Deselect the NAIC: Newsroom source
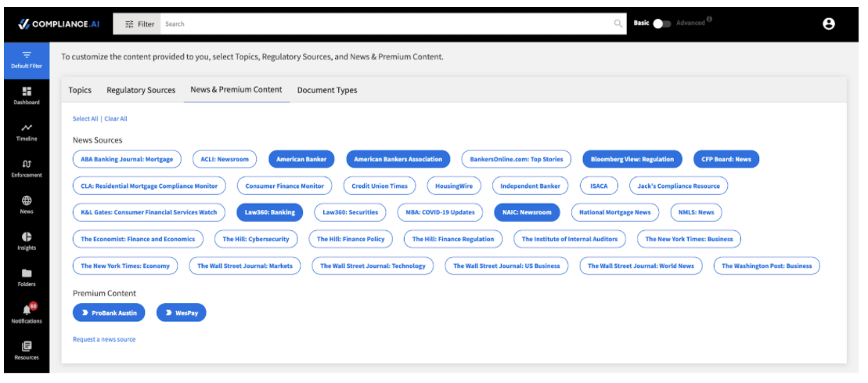This screenshot has height=383, width=868. (527, 212)
